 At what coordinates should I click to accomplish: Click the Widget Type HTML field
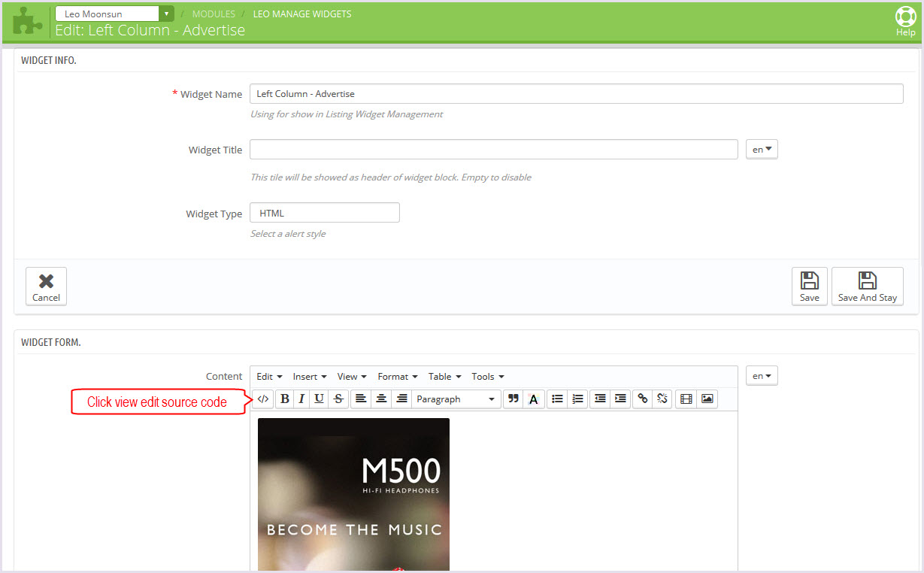[x=325, y=213]
